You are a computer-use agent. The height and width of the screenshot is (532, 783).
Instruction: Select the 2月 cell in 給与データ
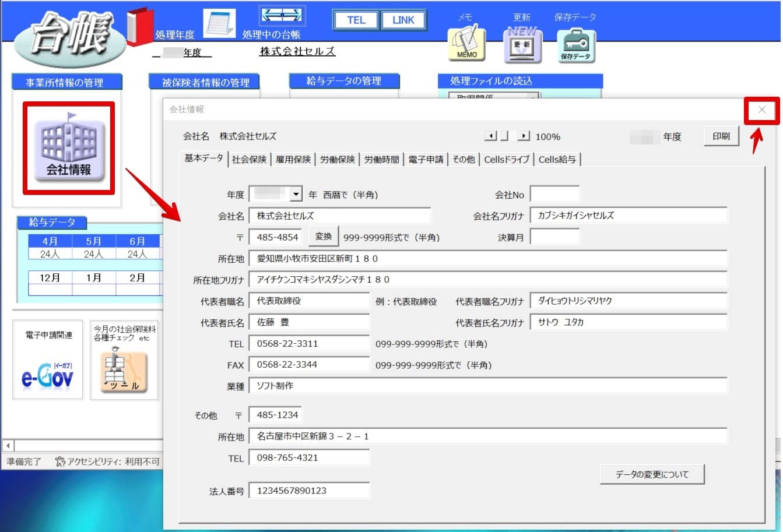[x=137, y=277]
